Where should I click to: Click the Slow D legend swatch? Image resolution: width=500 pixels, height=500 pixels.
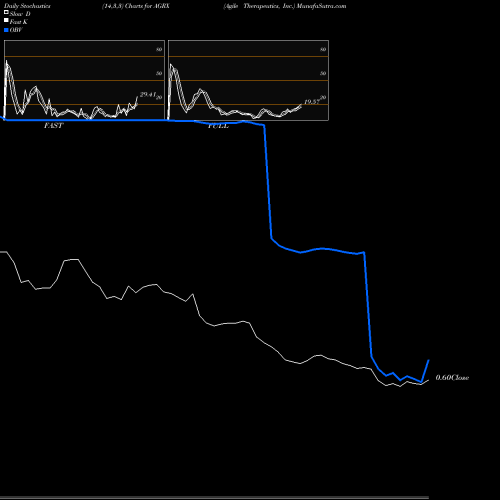(x=6, y=12)
